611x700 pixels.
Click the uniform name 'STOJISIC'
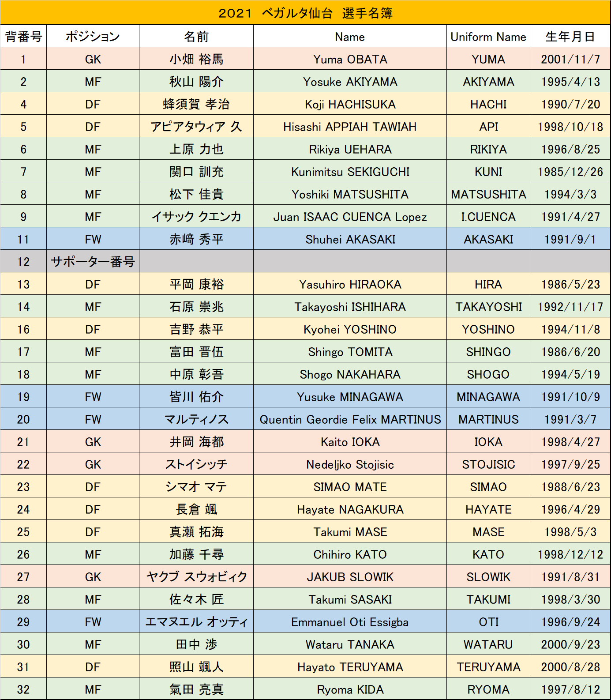488,464
